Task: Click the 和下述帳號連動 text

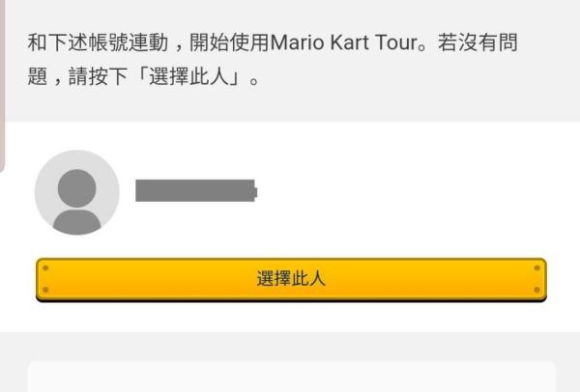Action: tap(93, 45)
